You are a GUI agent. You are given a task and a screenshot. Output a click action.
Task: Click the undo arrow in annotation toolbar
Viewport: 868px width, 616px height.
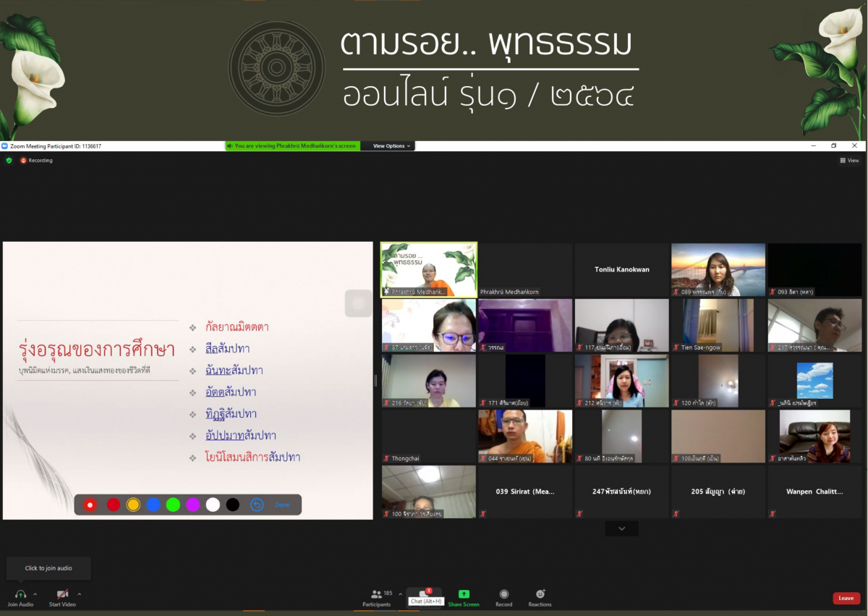pyautogui.click(x=256, y=505)
